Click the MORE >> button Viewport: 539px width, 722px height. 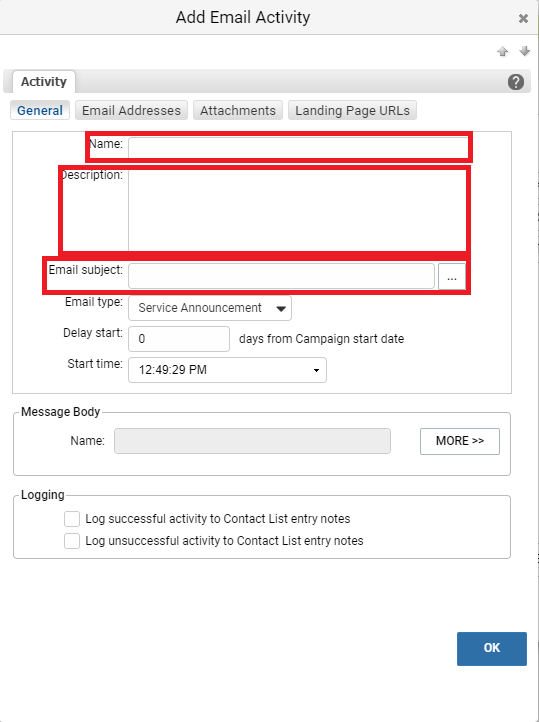coord(459,441)
